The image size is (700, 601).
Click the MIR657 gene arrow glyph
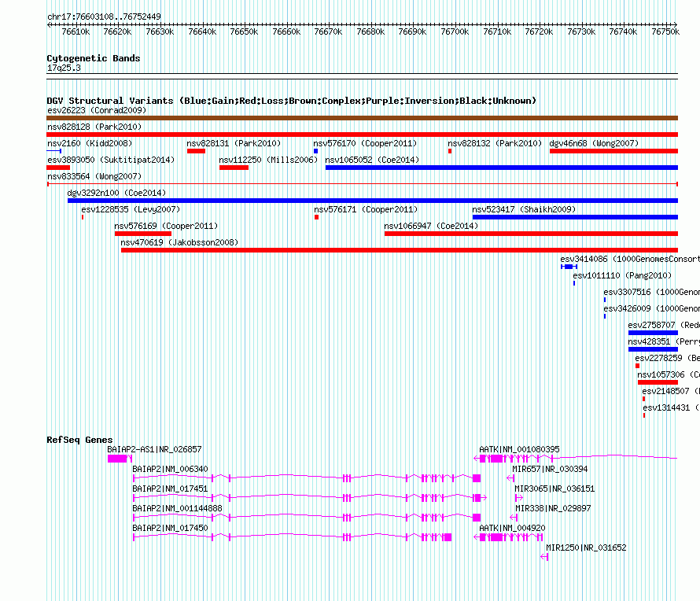tap(510, 477)
